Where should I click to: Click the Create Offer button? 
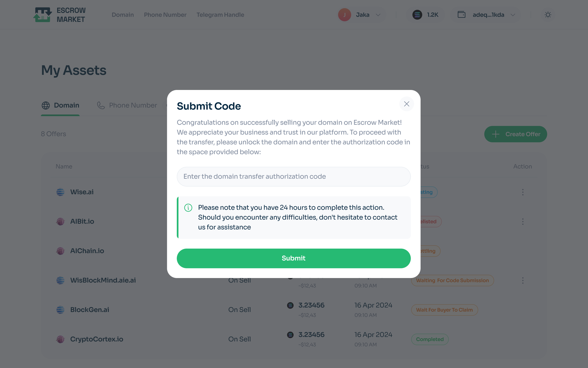tap(516, 134)
